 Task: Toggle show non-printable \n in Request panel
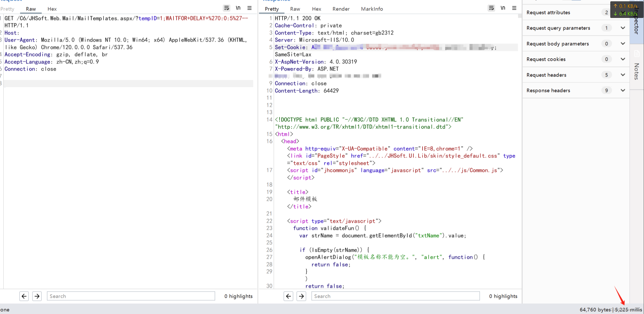click(238, 8)
